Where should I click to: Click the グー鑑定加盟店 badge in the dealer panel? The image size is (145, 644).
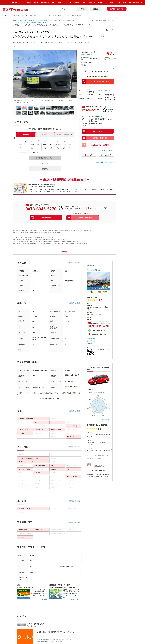(98, 292)
